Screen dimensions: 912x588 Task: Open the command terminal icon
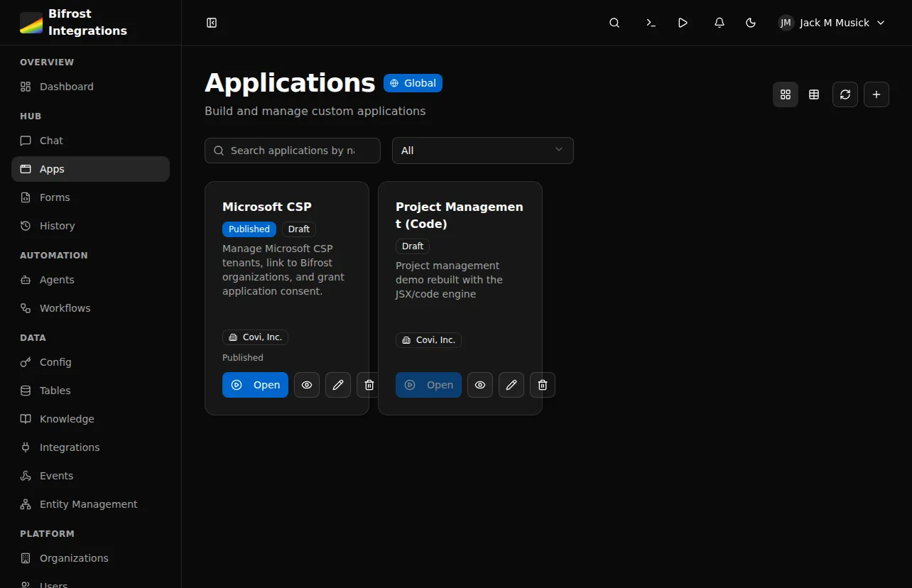click(x=651, y=22)
